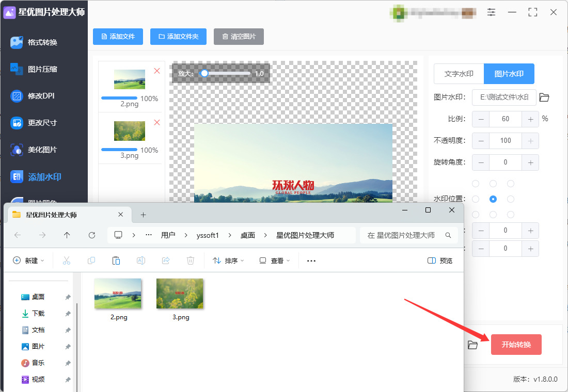568x392 pixels.
Task: Click the 图片水印 file path field
Action: point(504,97)
